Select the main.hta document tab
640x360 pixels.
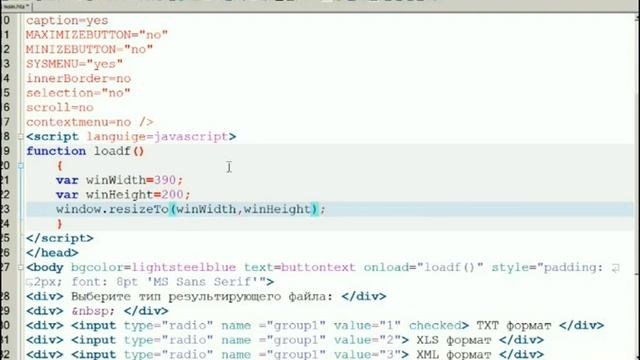16,7
